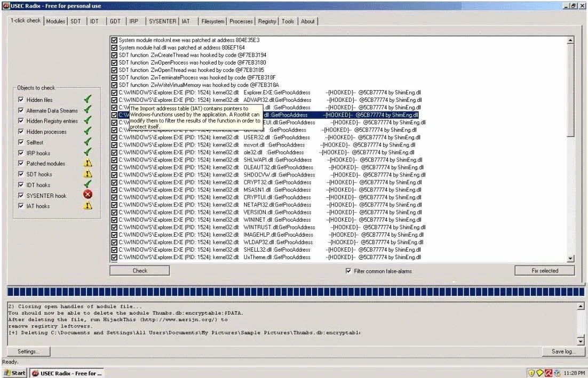Open the Registry tab
This screenshot has height=378, width=588.
[267, 21]
